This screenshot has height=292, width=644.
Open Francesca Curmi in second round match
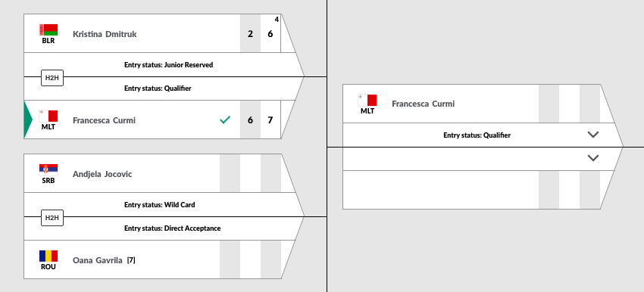coord(423,104)
